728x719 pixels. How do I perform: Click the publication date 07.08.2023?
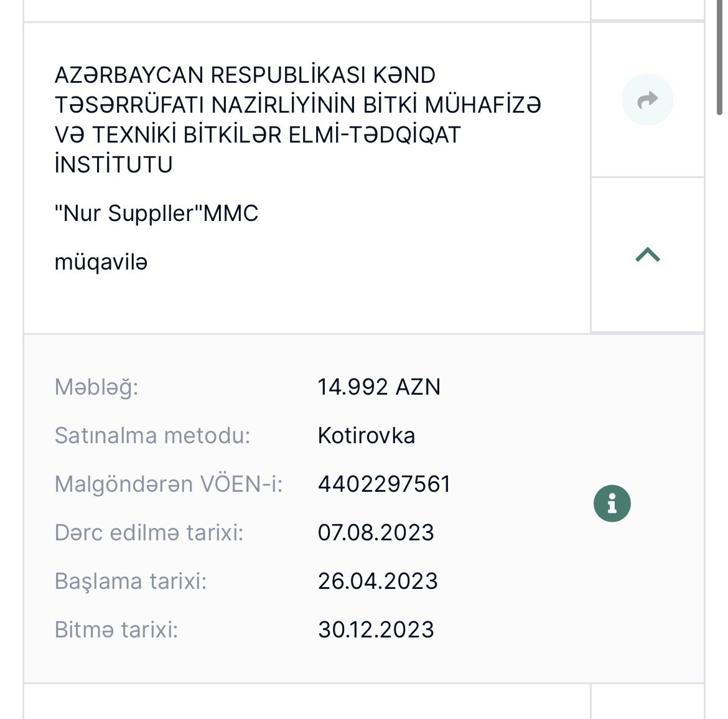[376, 533]
